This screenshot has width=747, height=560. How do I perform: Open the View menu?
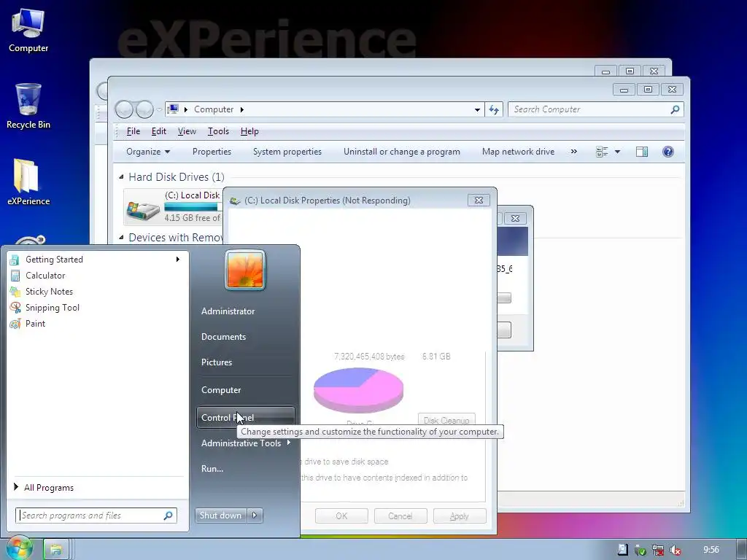pos(187,131)
